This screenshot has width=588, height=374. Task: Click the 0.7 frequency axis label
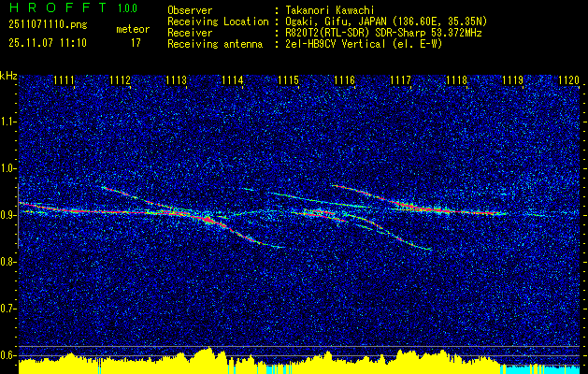(x=7, y=309)
